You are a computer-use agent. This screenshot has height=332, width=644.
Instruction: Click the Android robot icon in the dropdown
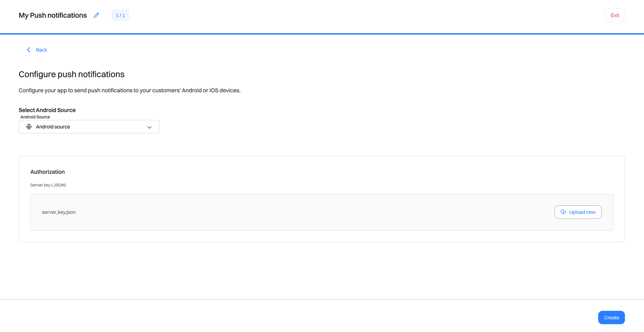pos(29,127)
